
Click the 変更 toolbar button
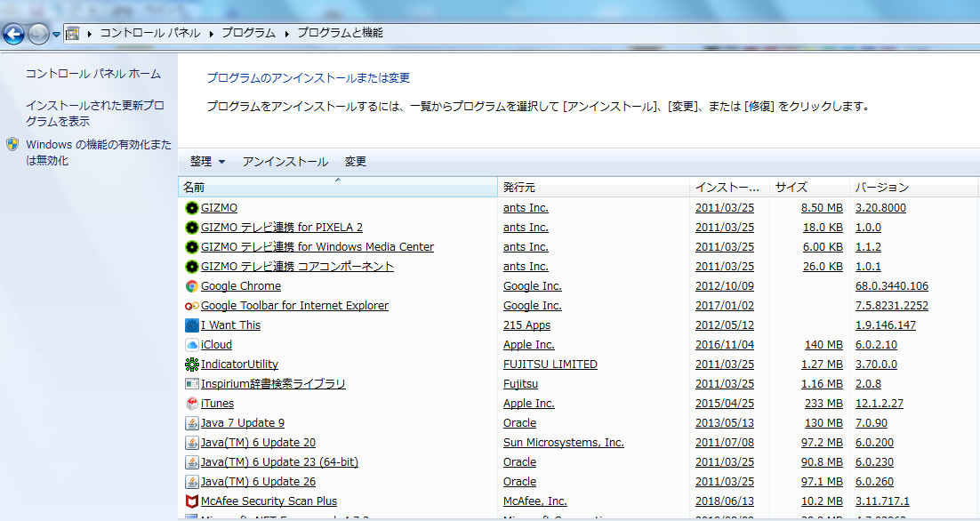click(x=356, y=162)
